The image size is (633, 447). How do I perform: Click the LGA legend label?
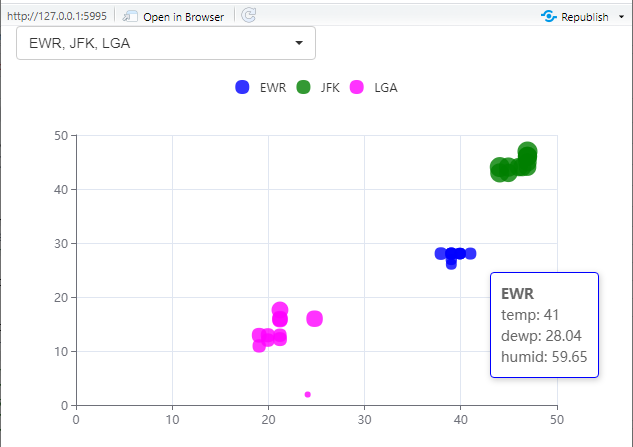pos(386,88)
